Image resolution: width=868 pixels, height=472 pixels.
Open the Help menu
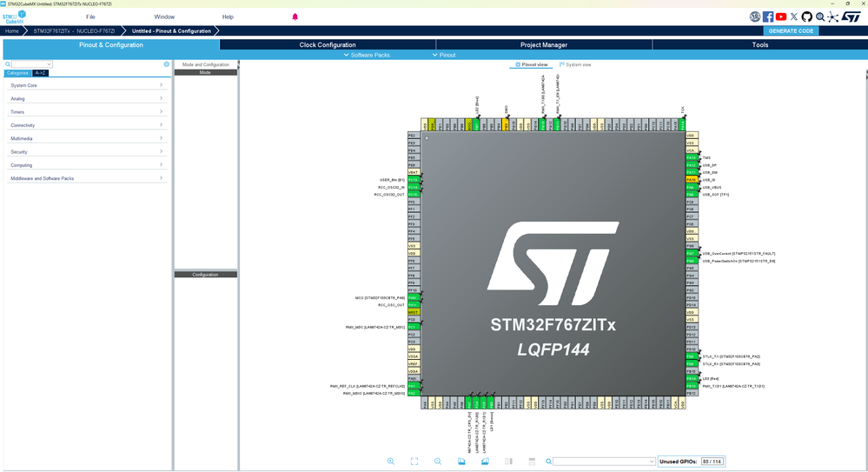pyautogui.click(x=228, y=17)
